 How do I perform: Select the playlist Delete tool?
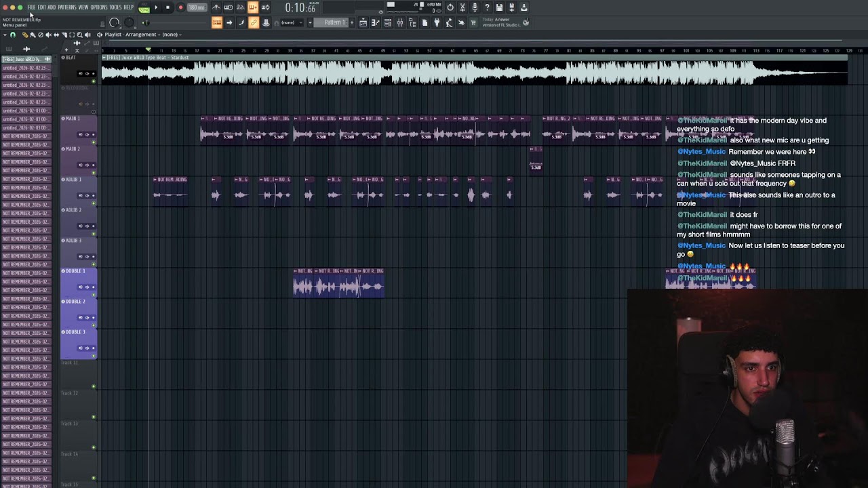click(41, 35)
